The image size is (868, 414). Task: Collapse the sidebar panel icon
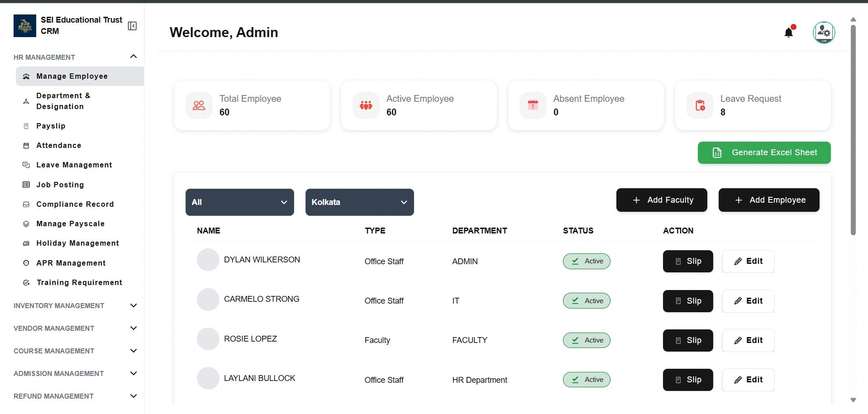tap(132, 26)
